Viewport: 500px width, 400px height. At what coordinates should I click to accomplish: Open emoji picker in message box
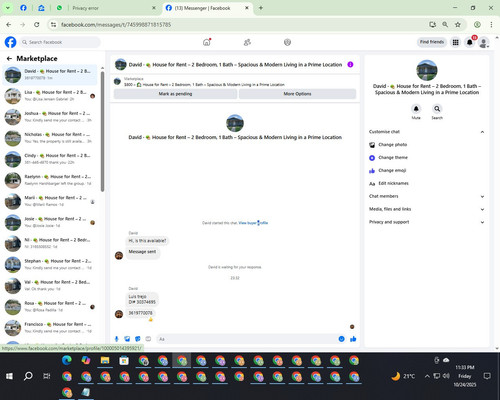[x=341, y=339]
